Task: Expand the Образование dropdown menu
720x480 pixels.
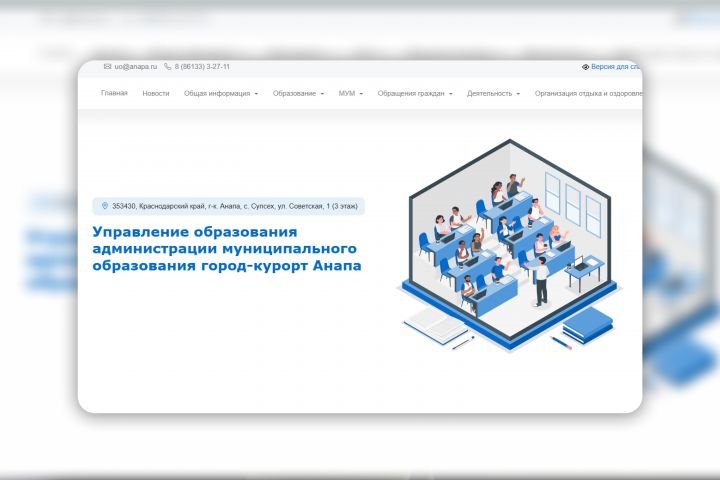Action: (x=298, y=93)
